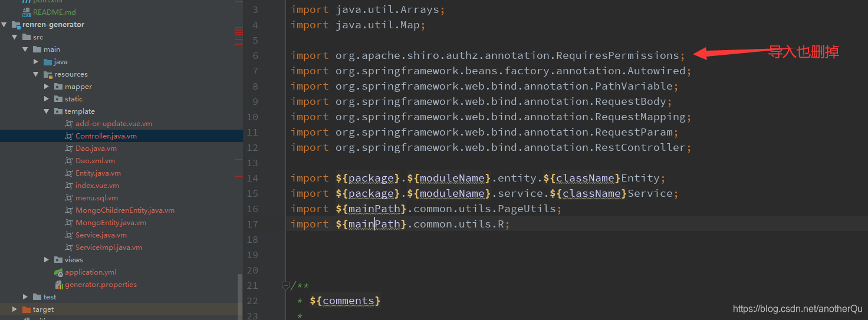Collapse the src folder arrow
Image resolution: width=868 pixels, height=320 pixels.
(15, 37)
